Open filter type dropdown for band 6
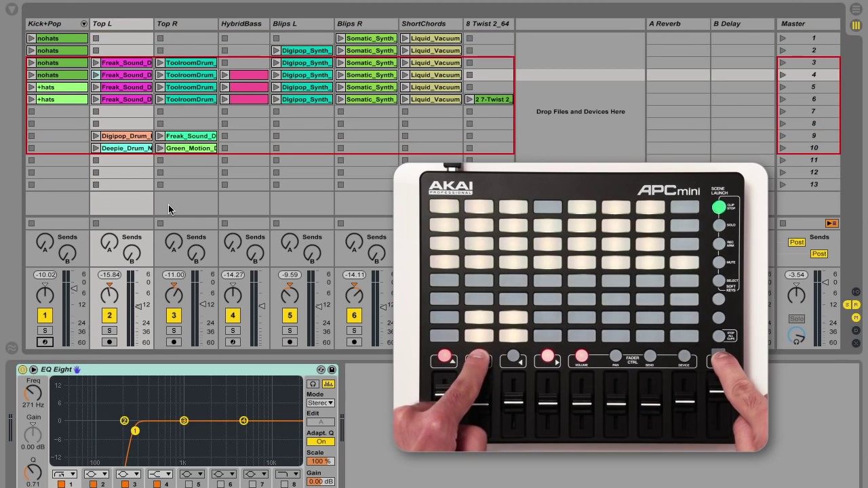 pos(223,474)
